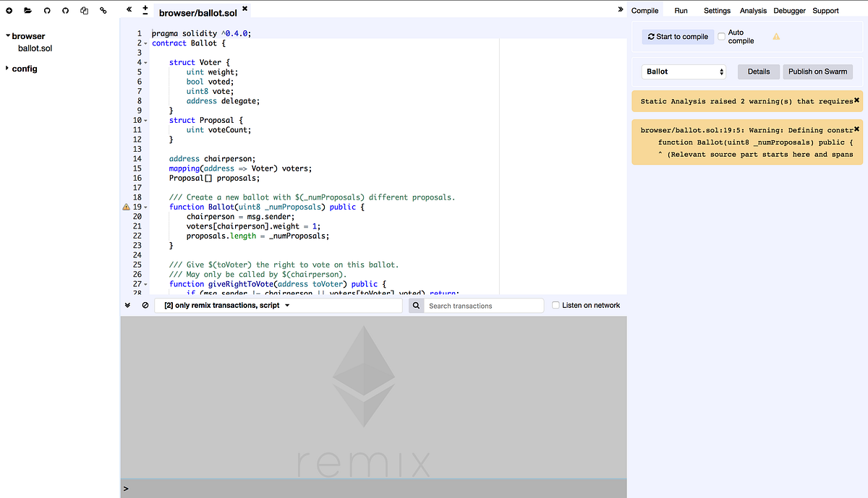This screenshot has width=868, height=498.
Task: Click 'proposals.length = _numProposals;' line
Action: pos(258,236)
